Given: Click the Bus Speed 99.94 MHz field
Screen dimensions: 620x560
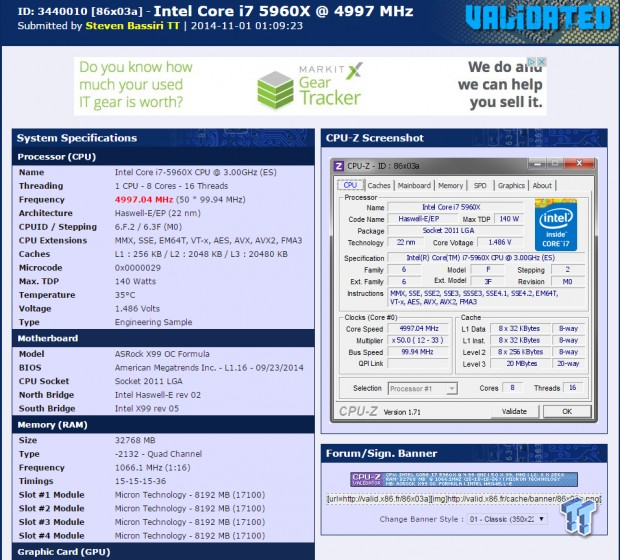Looking at the screenshot, I should pos(419,352).
